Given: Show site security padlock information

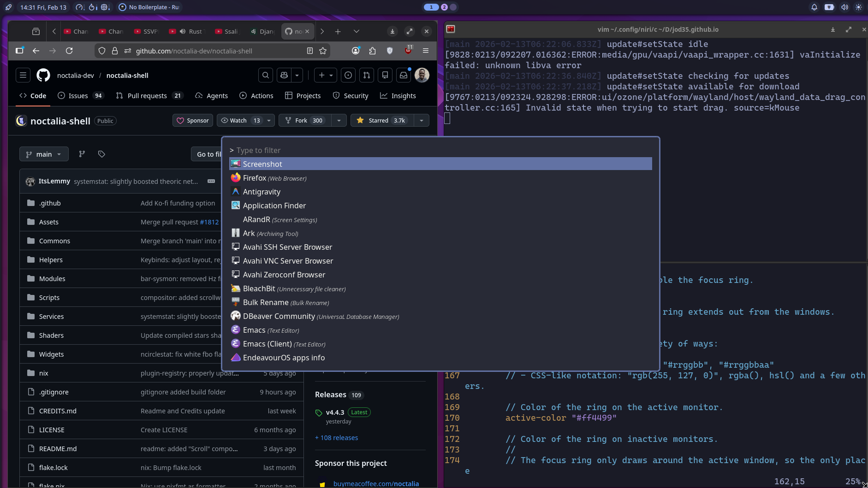Looking at the screenshot, I should [115, 51].
